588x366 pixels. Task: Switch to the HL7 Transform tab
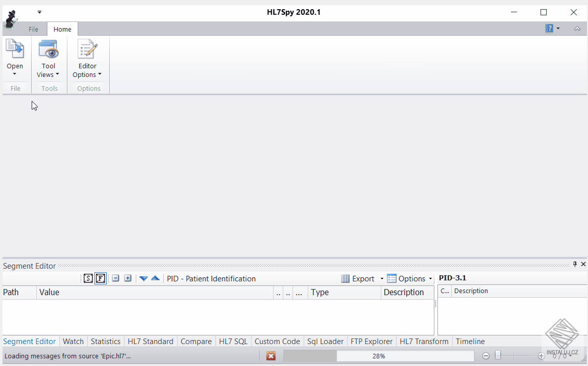(424, 341)
